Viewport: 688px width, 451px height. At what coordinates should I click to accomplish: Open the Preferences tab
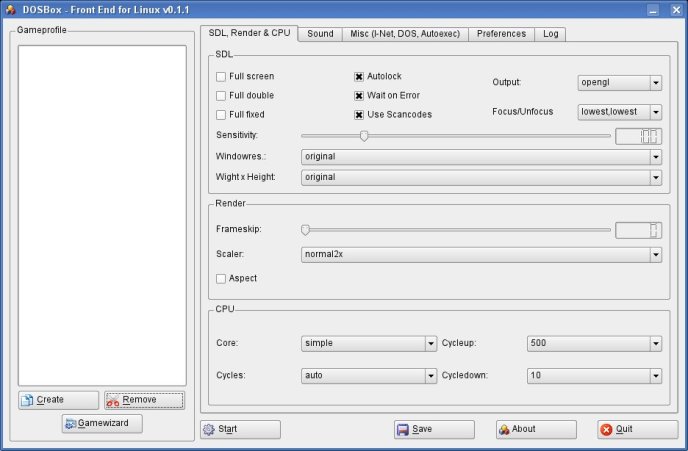click(x=502, y=34)
